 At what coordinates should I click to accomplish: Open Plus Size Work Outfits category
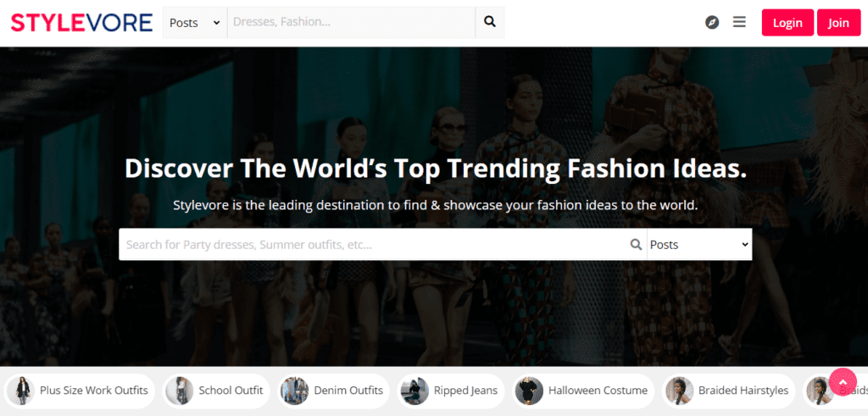click(x=81, y=391)
